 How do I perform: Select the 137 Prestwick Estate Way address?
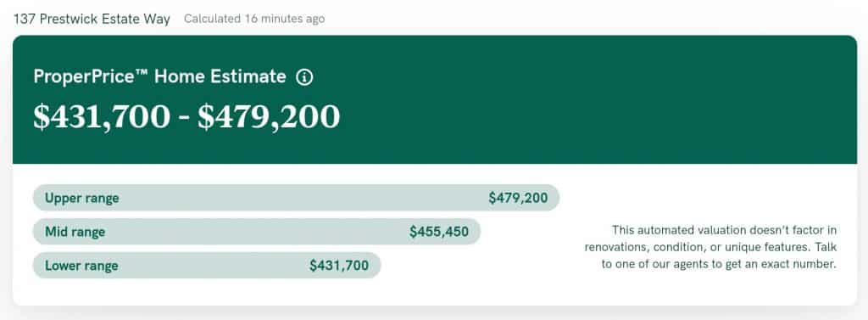click(92, 19)
